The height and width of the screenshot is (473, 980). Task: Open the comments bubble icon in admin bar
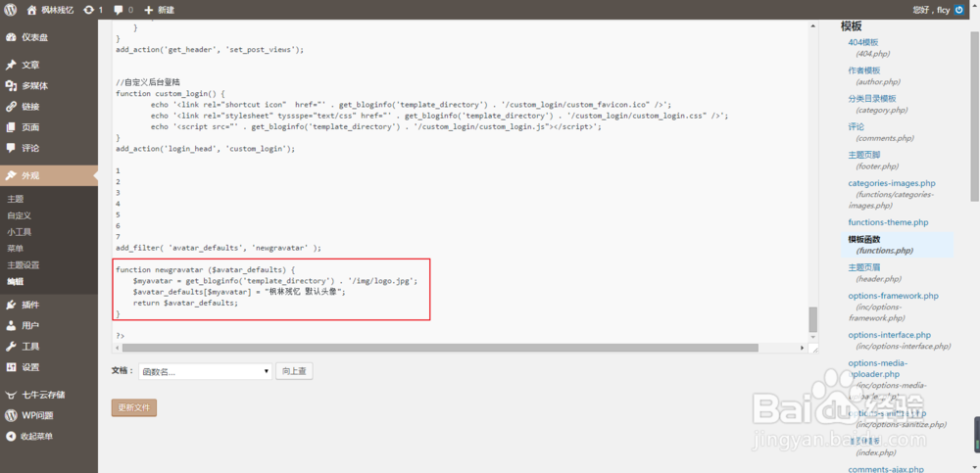coord(119,10)
